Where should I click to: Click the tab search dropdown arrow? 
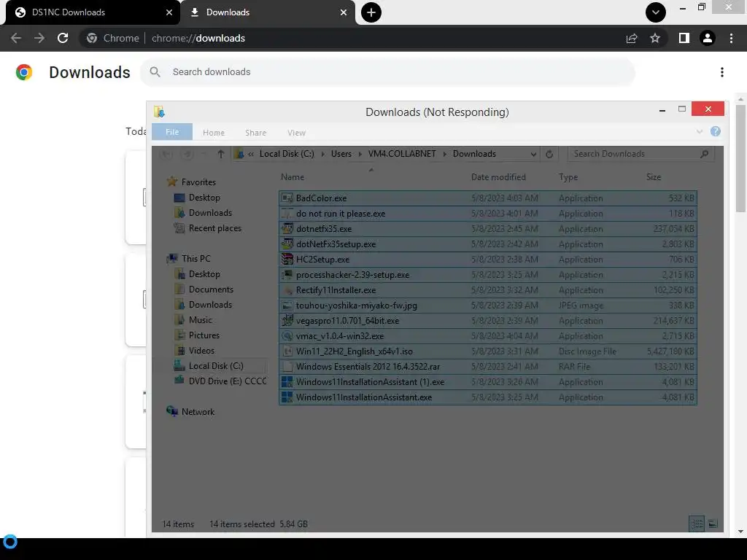point(656,12)
